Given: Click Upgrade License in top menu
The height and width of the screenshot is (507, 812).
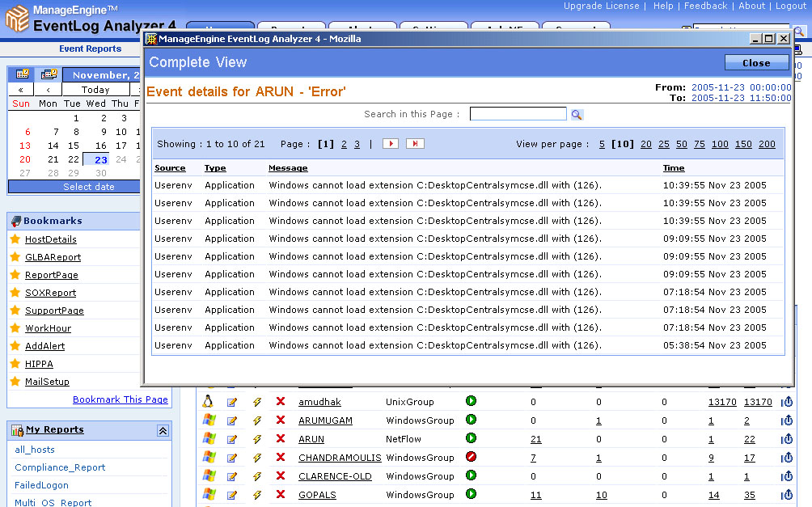Looking at the screenshot, I should click(x=601, y=6).
